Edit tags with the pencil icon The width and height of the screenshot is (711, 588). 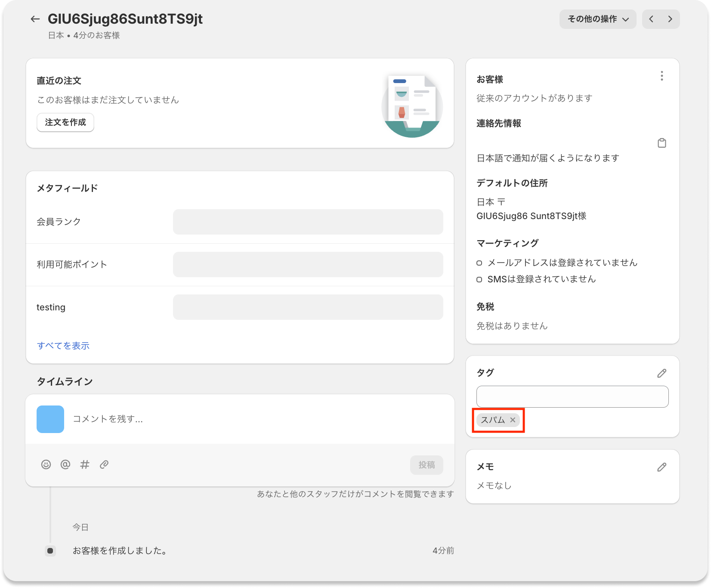662,373
